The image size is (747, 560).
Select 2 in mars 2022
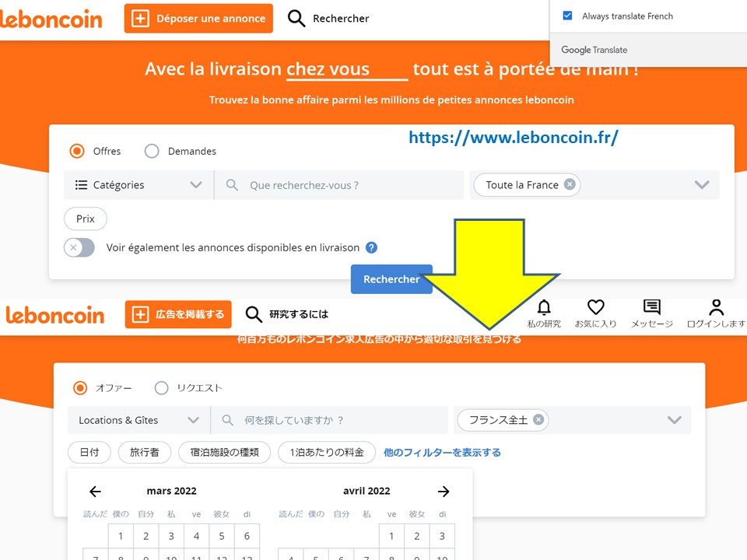pos(146,536)
